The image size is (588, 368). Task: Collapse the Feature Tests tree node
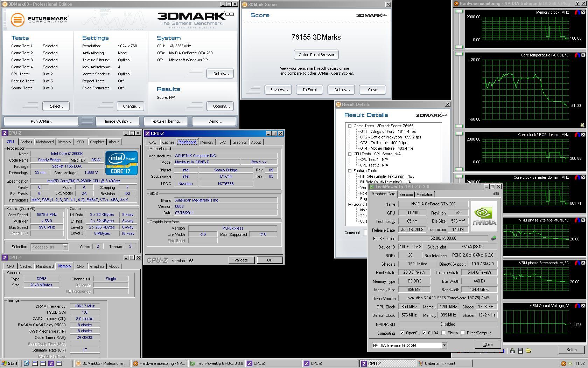(350, 171)
